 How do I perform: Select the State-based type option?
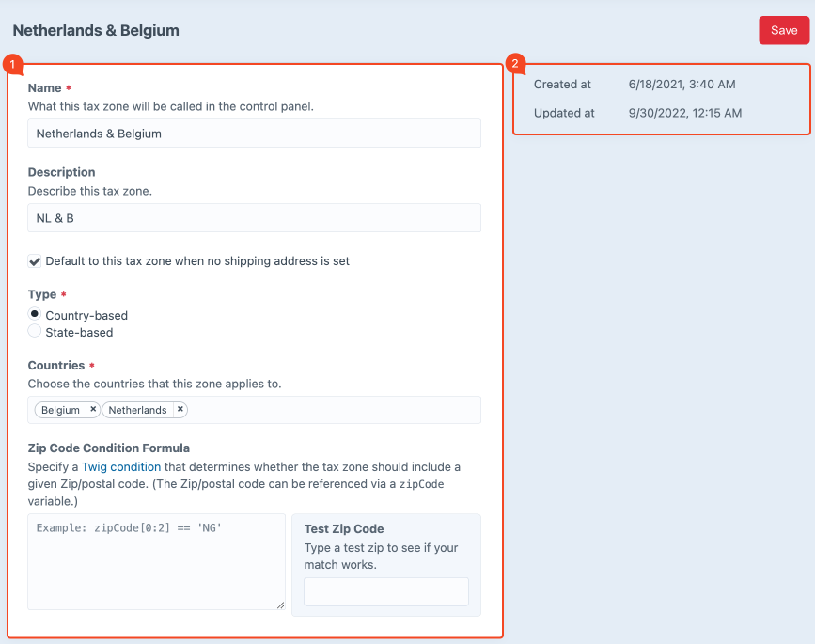tap(35, 332)
